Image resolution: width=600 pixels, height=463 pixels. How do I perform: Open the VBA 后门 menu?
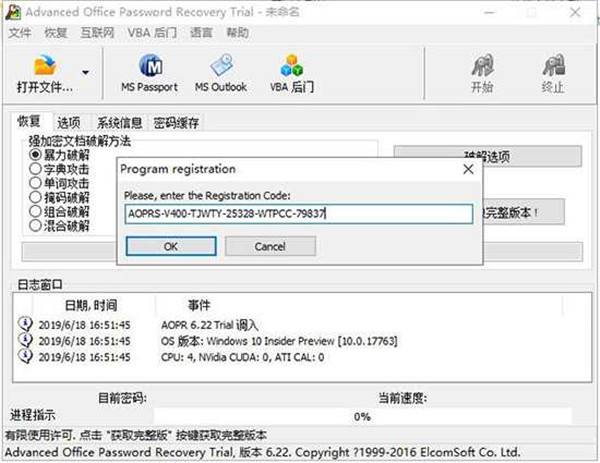click(x=152, y=33)
